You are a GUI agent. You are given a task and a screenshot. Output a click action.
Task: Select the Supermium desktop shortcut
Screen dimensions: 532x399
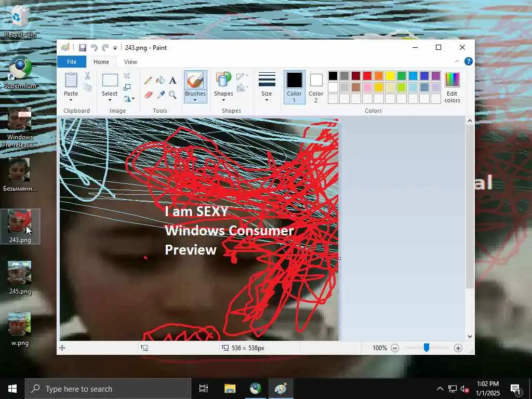20,72
